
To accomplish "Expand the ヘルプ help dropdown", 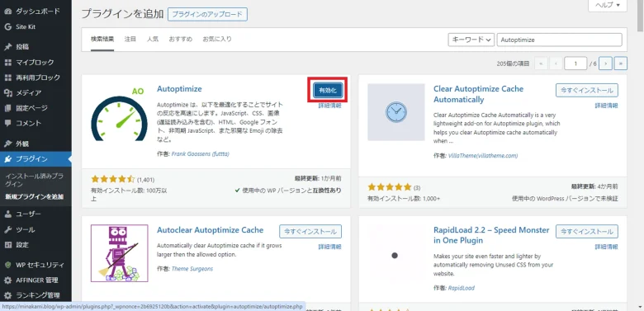I will coord(608,5).
